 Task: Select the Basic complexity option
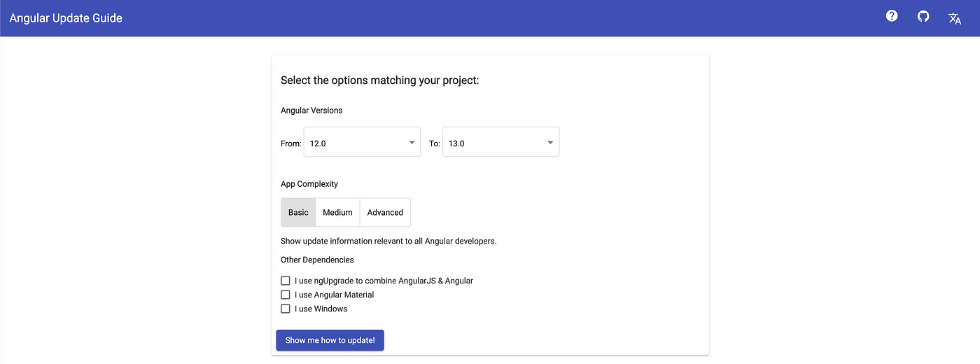298,212
